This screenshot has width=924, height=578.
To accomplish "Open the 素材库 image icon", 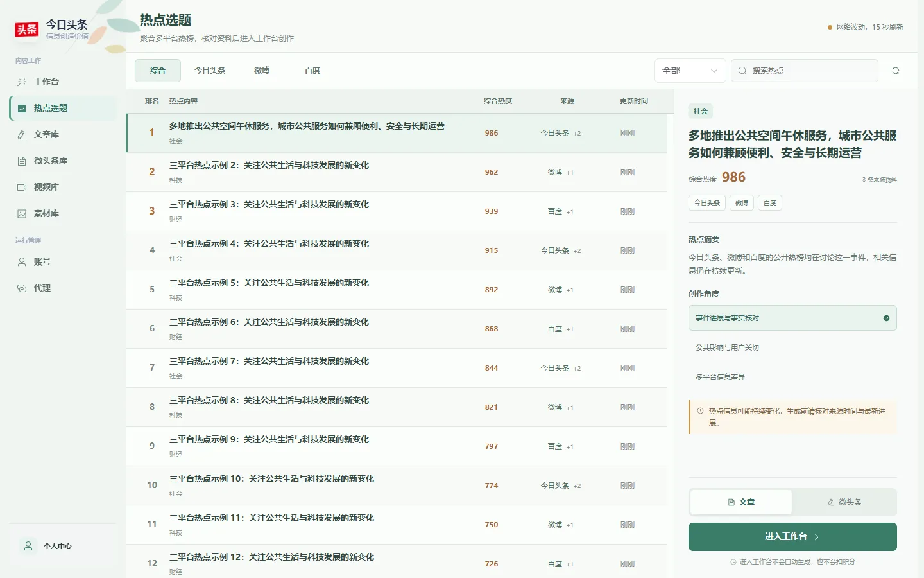I will click(22, 213).
